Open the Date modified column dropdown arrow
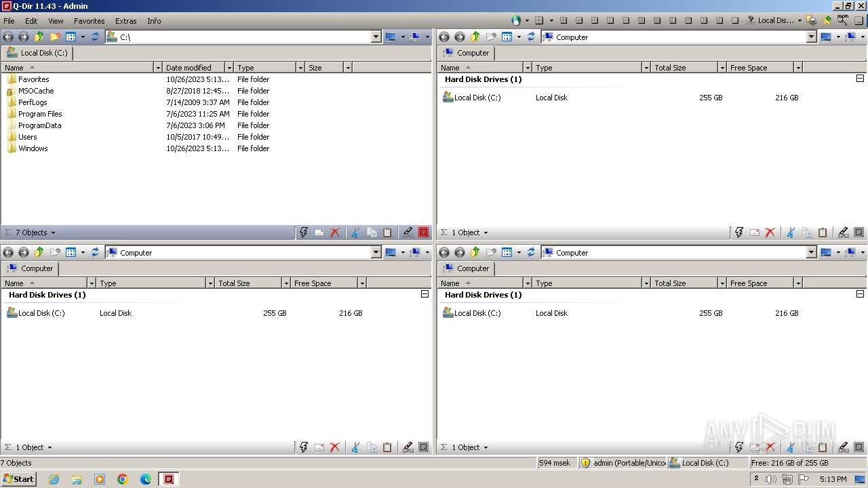This screenshot has height=488, width=868. tap(229, 68)
